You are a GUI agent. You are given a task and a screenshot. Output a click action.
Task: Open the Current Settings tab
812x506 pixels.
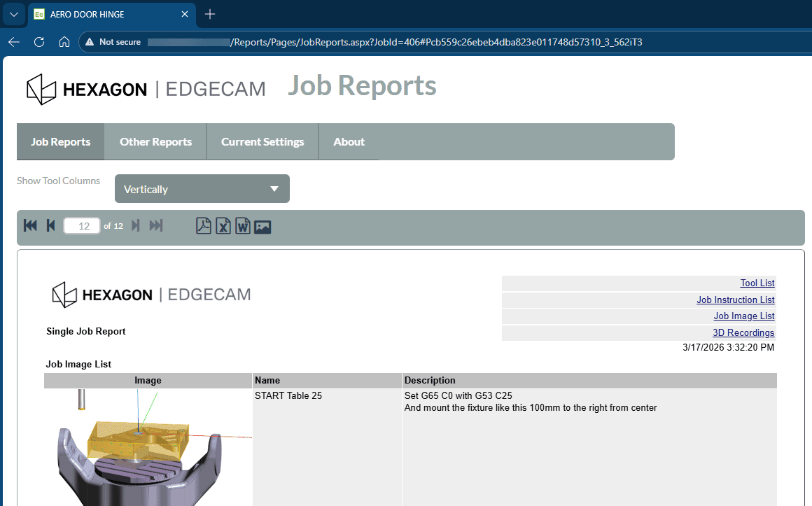point(262,141)
